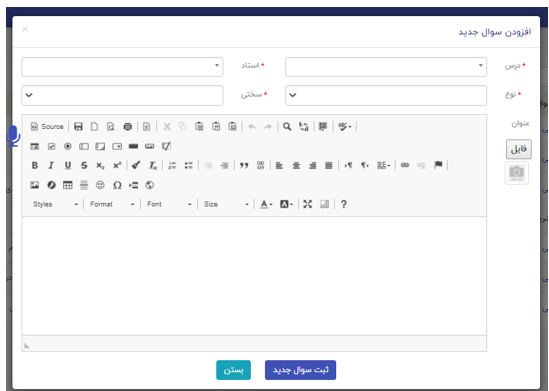Click the Copy Formatting brush icon
Viewport: 549px width, 391px height.
click(136, 165)
